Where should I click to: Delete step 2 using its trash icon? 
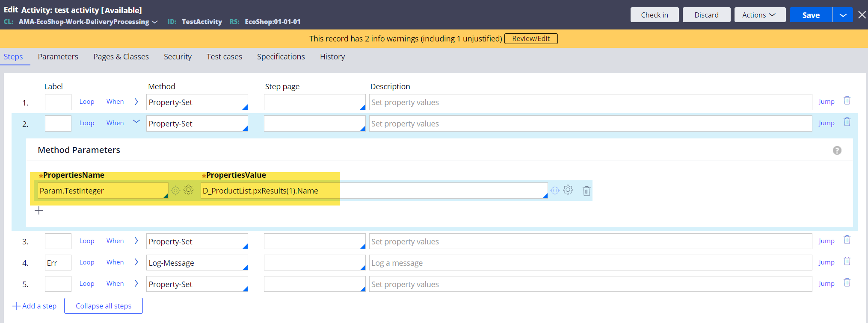tap(847, 122)
